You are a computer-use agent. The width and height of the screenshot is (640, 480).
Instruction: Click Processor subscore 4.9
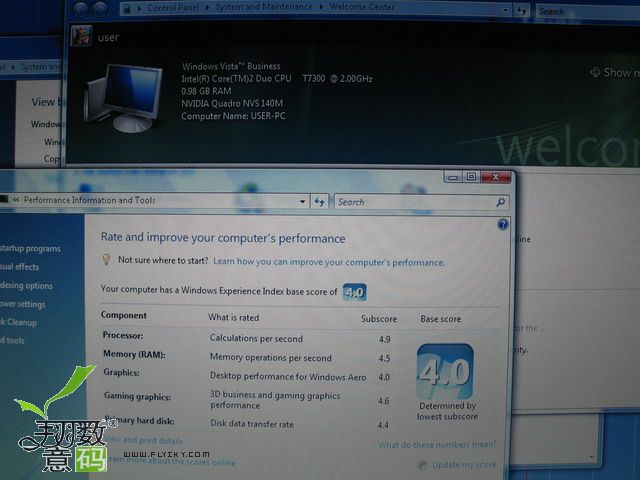pyautogui.click(x=384, y=339)
